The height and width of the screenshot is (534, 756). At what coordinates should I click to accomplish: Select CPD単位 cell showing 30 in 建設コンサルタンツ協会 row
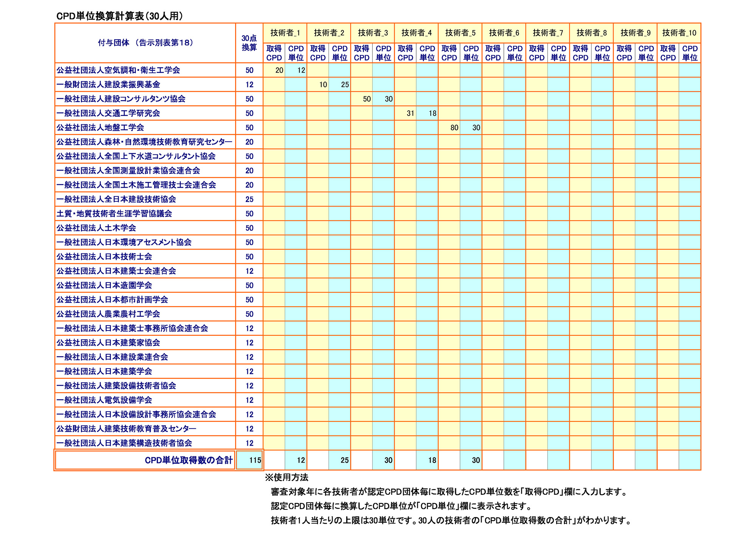pos(384,99)
